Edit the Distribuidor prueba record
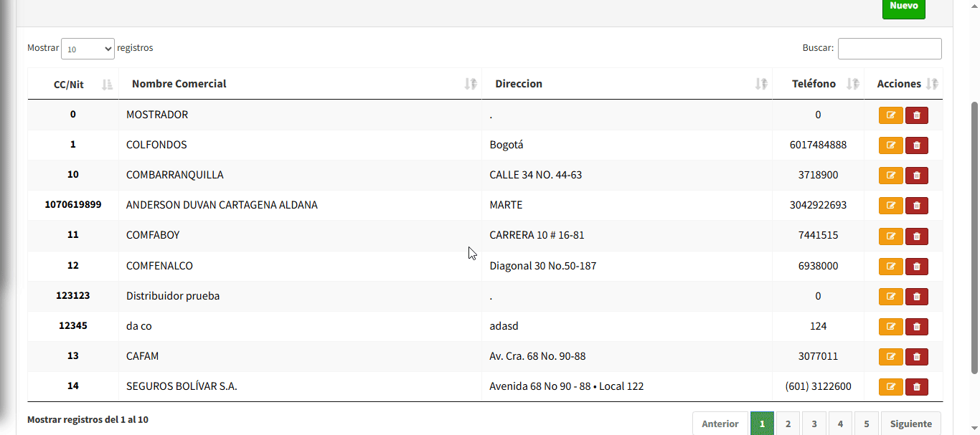Image resolution: width=980 pixels, height=435 pixels. click(x=890, y=297)
